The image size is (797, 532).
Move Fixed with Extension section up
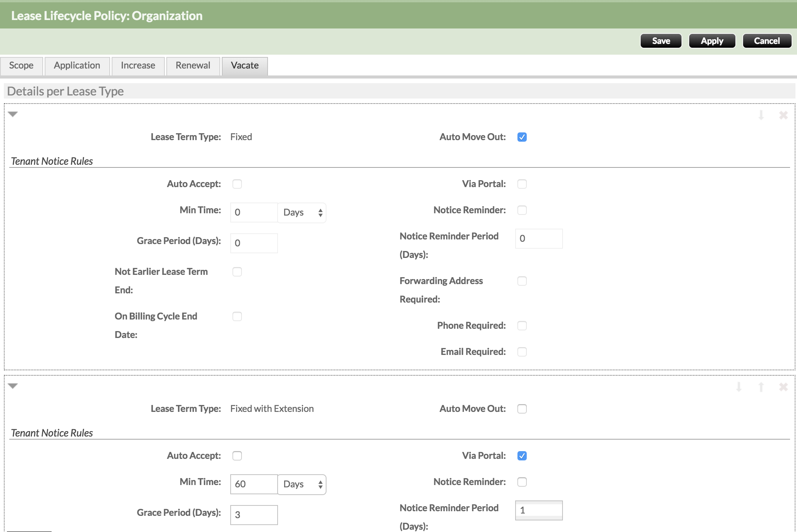[761, 387]
